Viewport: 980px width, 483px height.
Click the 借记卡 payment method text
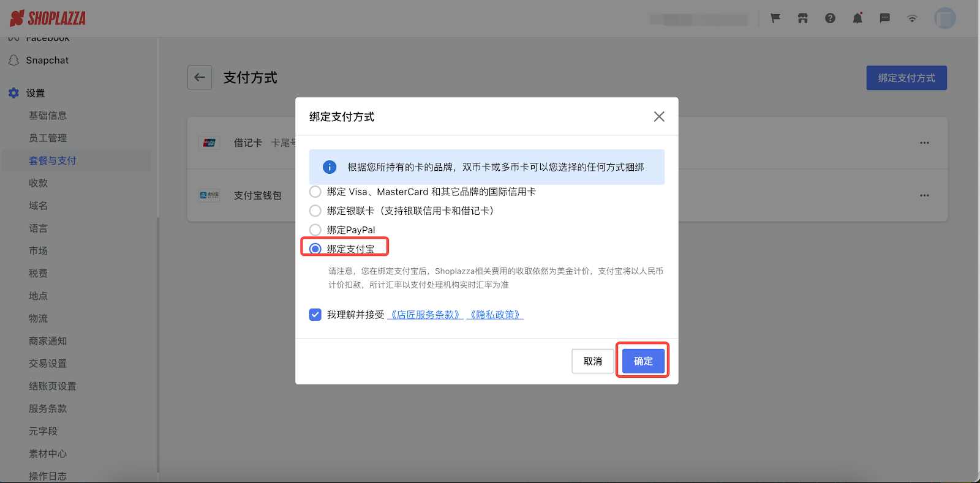coord(248,143)
